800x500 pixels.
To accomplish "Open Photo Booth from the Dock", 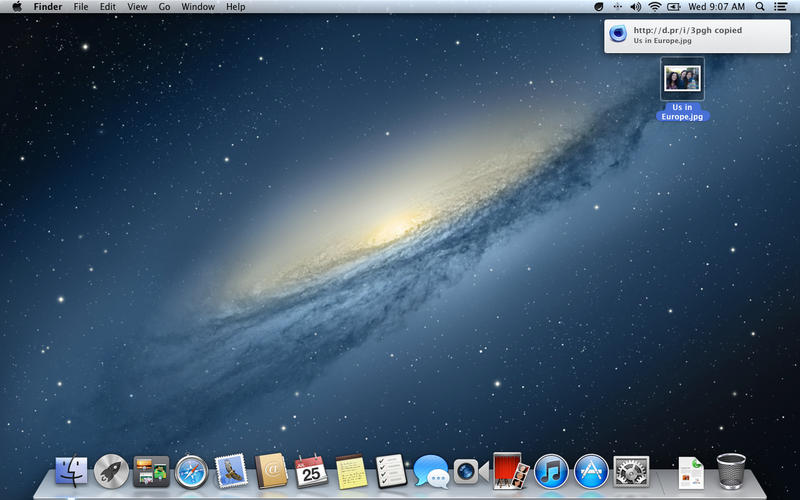I will click(x=510, y=470).
